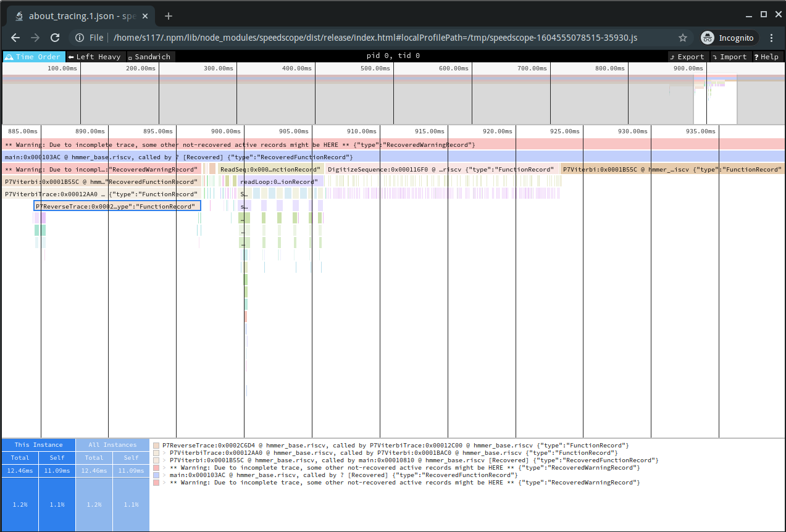The width and height of the screenshot is (786, 532).
Task: Click the address bar URL field
Action: pos(370,38)
